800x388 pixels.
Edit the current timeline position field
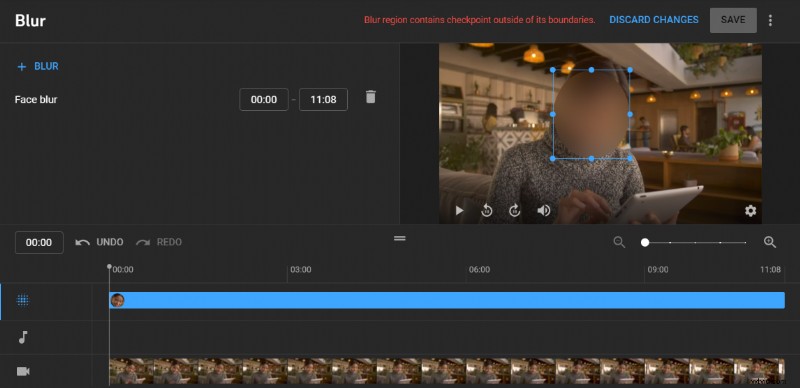tap(39, 242)
